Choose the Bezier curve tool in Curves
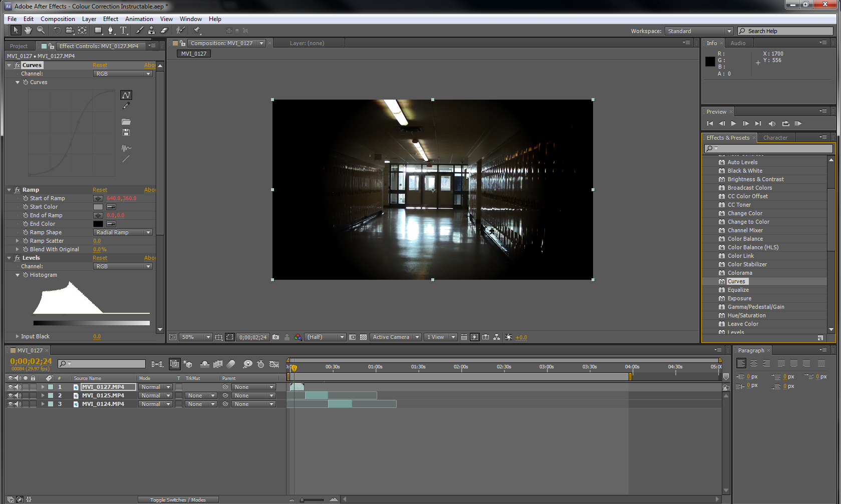Image resolution: width=841 pixels, height=504 pixels. pos(126,95)
